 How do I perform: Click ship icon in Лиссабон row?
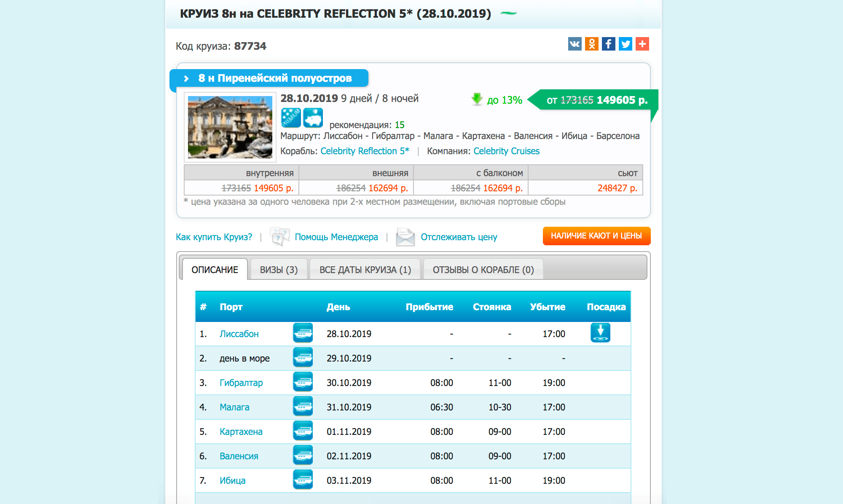coord(303,333)
